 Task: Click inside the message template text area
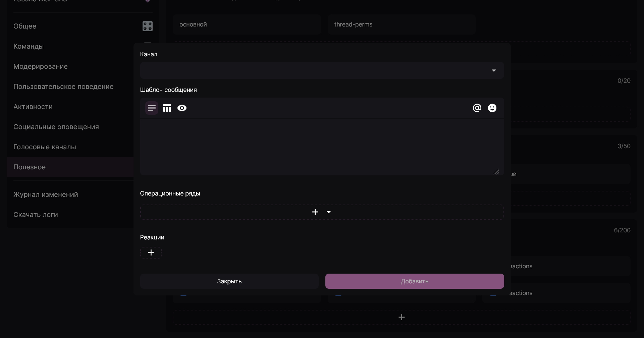[x=322, y=146]
